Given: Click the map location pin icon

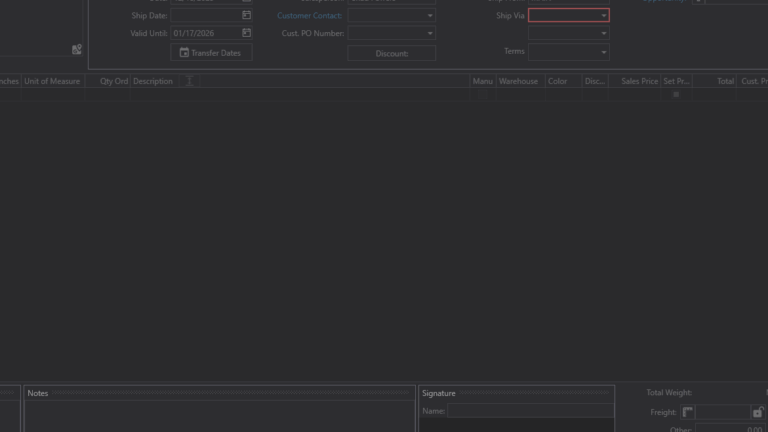Looking at the screenshot, I should click(x=77, y=49).
